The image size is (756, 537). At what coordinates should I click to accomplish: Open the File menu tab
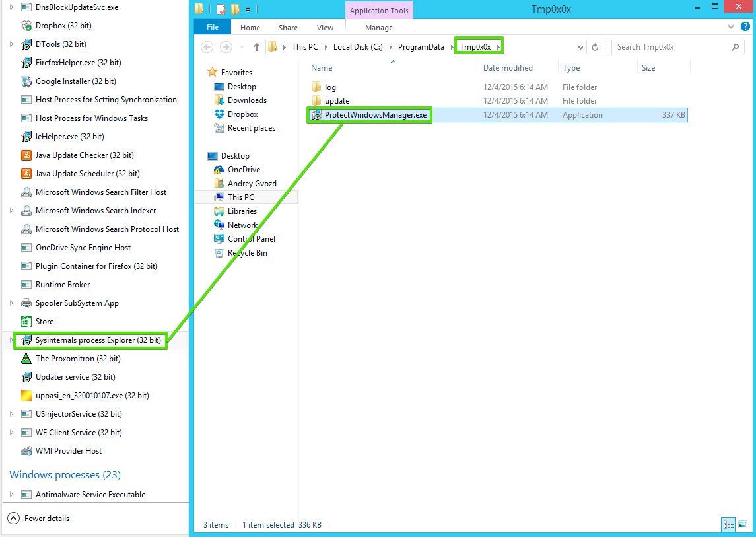tap(213, 28)
